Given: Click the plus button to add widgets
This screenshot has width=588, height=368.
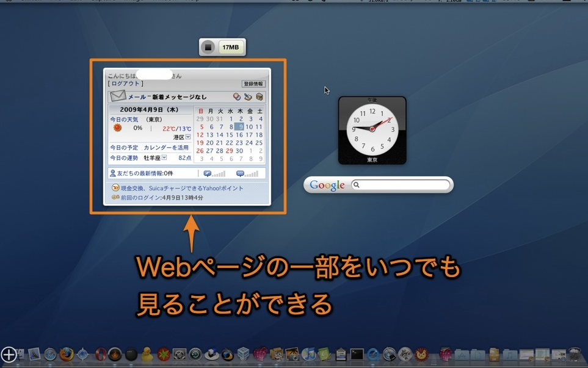Looking at the screenshot, I should pos(9,355).
